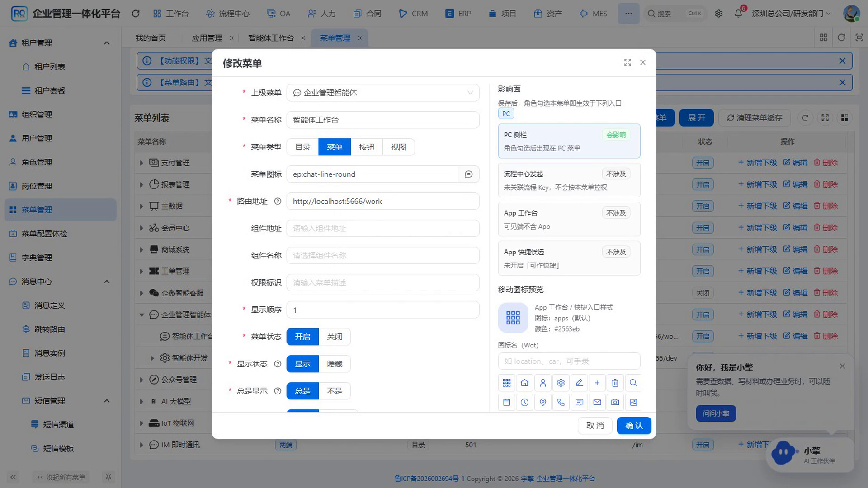Open the notification bell
Image resolution: width=868 pixels, height=488 pixels.
pos(738,13)
